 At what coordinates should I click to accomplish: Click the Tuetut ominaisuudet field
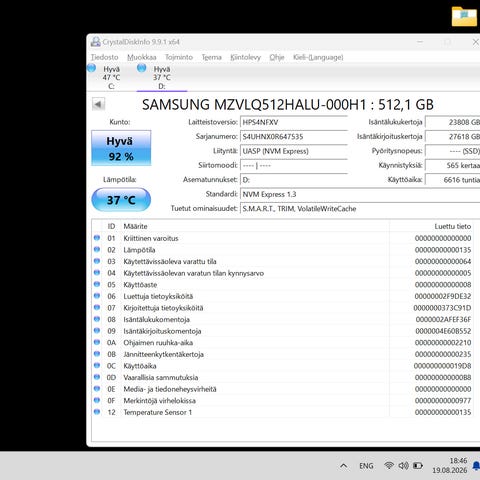click(360, 208)
